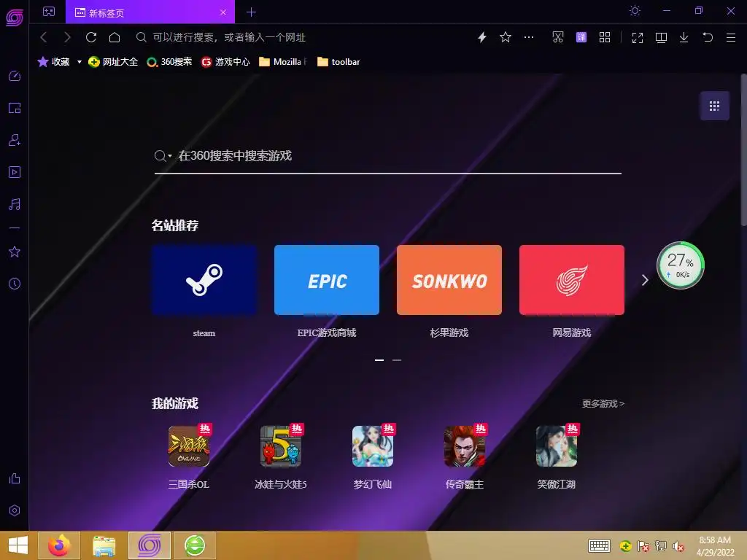Open the toolbar bookmarks folder
The width and height of the screenshot is (747, 560).
click(x=338, y=62)
